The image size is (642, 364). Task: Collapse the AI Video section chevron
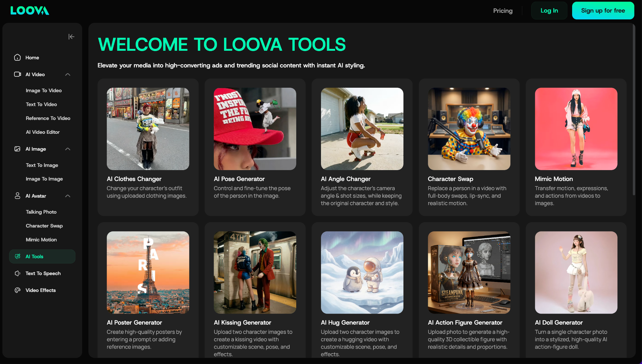pyautogui.click(x=68, y=74)
